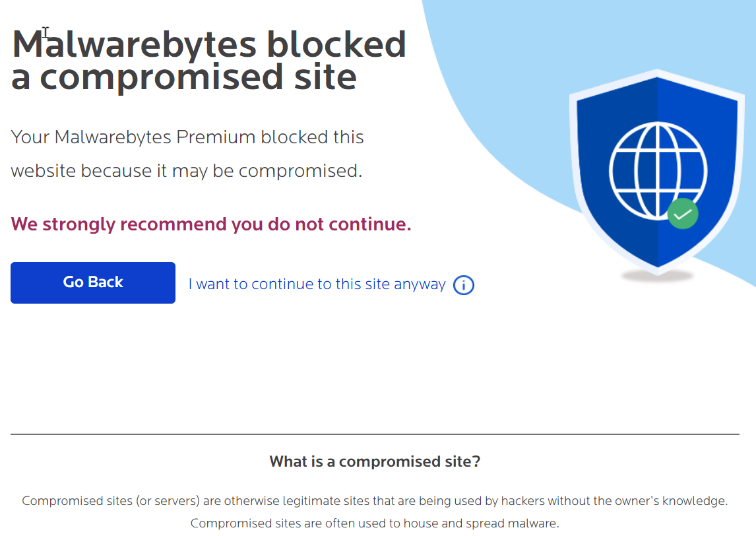Click the word 'Premium' in the message

[x=210, y=137]
